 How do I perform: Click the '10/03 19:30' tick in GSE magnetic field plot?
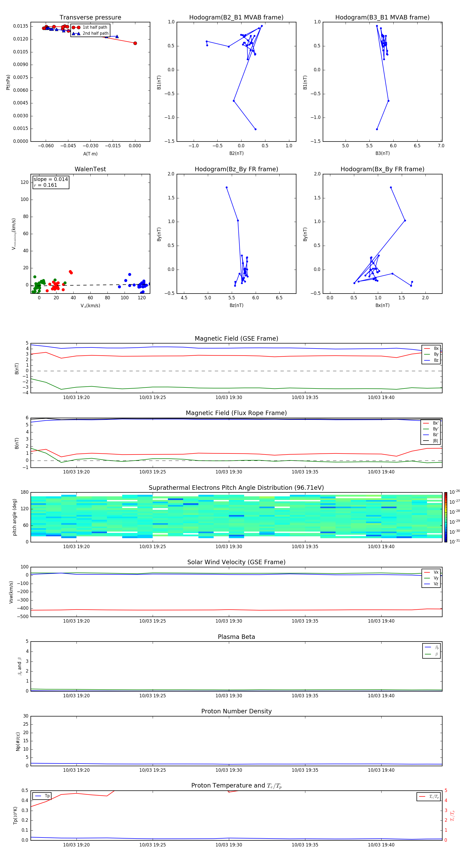[229, 397]
